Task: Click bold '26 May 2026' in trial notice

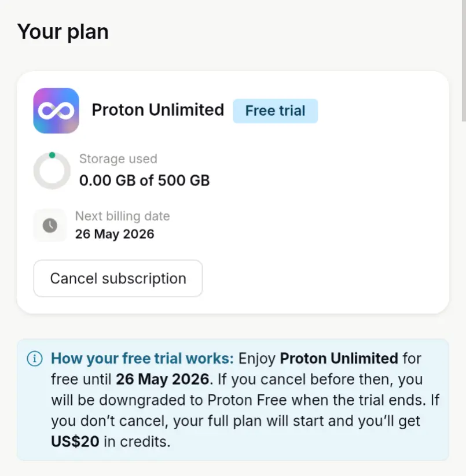Action: [x=163, y=379]
